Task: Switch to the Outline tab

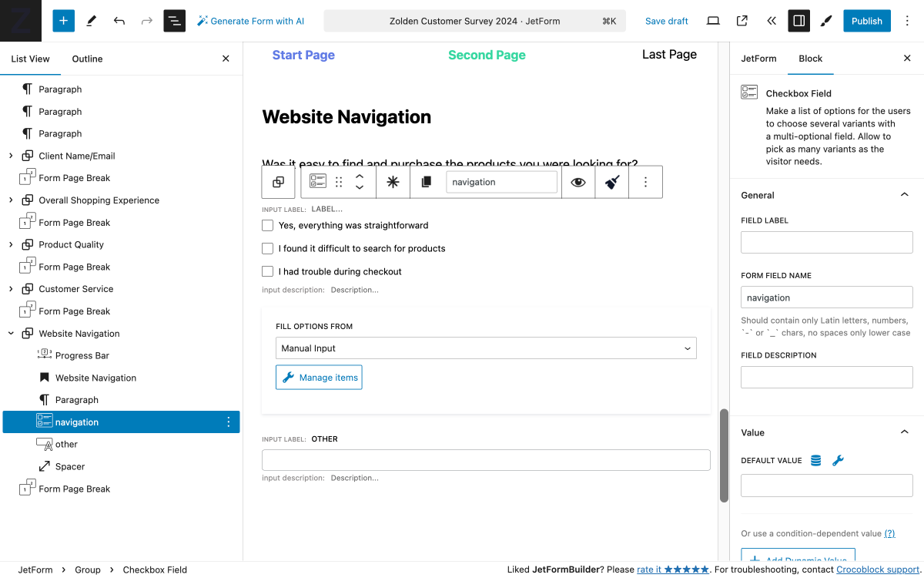Action: point(86,59)
